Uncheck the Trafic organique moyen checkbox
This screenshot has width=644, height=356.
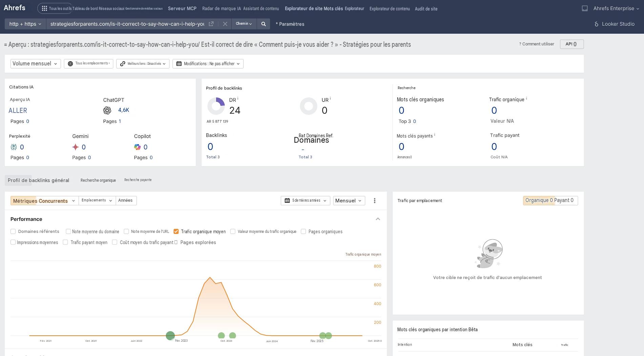[176, 232]
